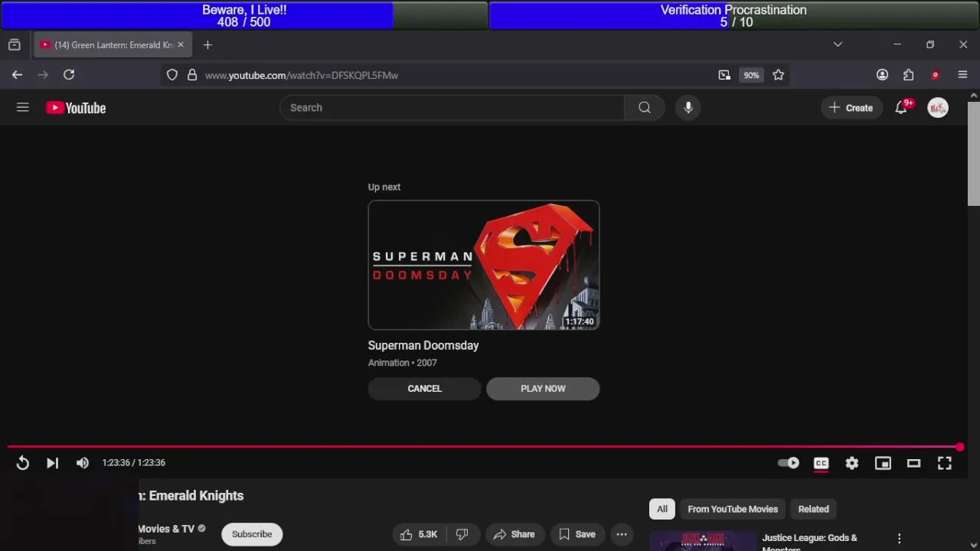This screenshot has width=980, height=551.
Task: Like the video with thumbs up
Action: pos(418,534)
